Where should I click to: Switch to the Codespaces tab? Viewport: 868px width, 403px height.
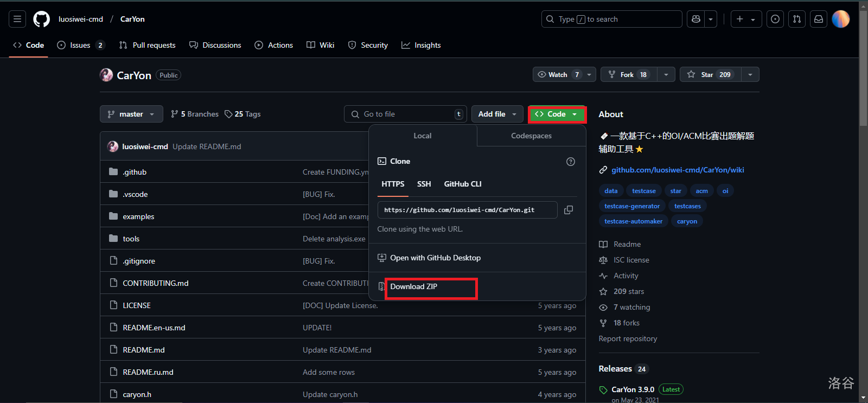tap(531, 136)
